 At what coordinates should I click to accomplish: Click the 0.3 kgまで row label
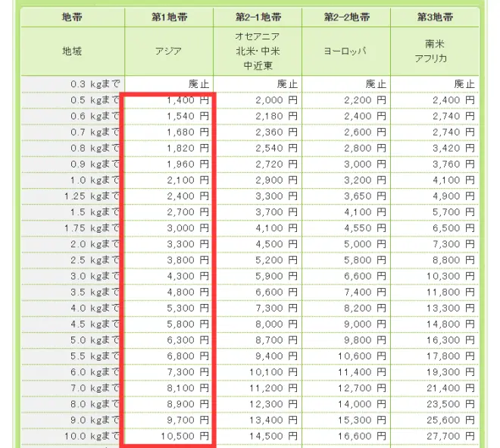point(95,84)
